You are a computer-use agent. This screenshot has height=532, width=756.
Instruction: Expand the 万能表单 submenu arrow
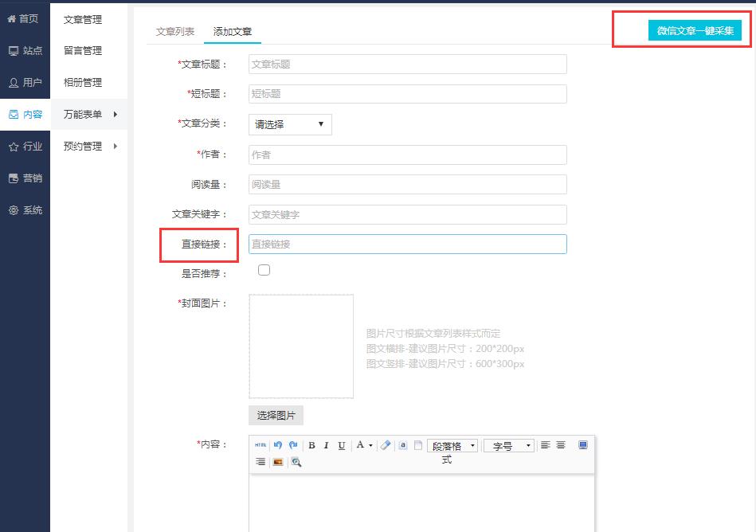click(116, 115)
